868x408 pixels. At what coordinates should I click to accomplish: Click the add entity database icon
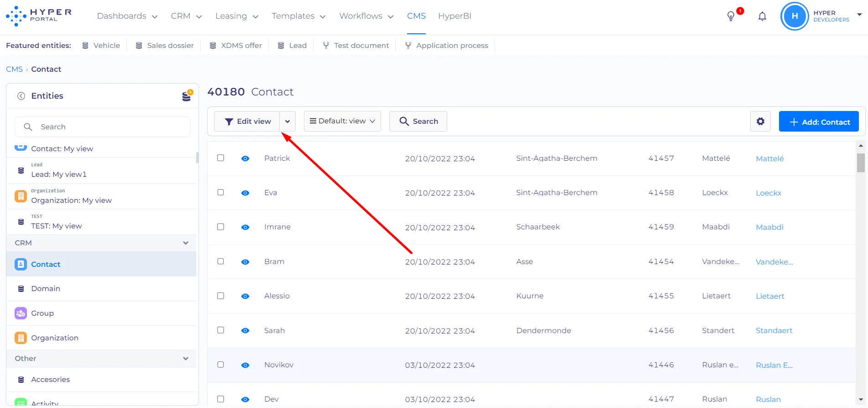click(187, 95)
